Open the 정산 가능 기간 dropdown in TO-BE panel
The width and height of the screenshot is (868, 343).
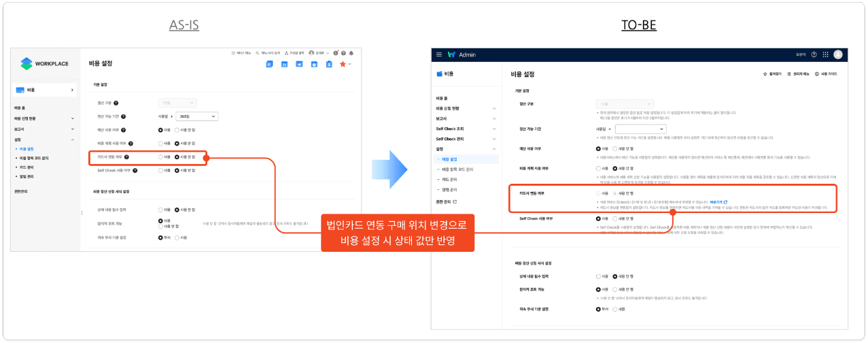tap(640, 128)
